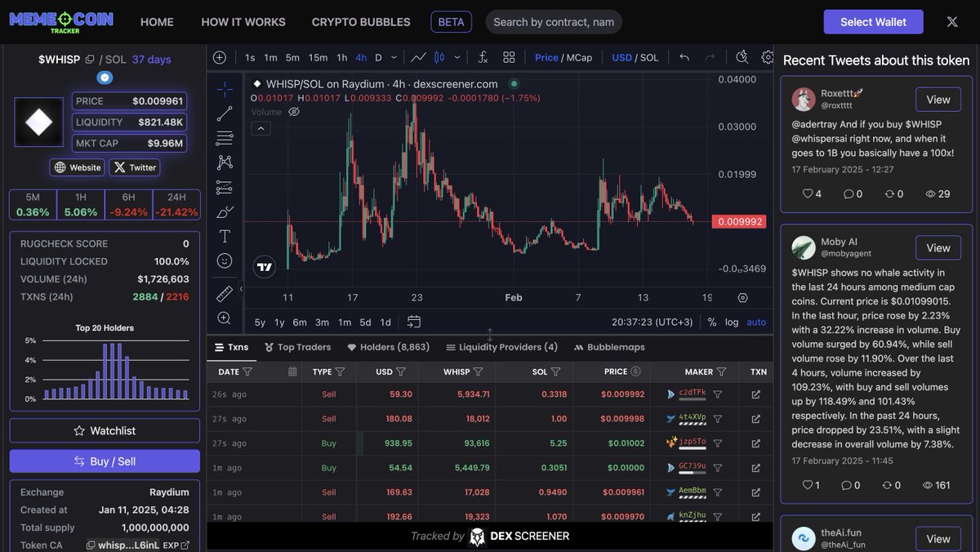The height and width of the screenshot is (552, 980).
Task: Open the Txns tab
Action: (231, 347)
